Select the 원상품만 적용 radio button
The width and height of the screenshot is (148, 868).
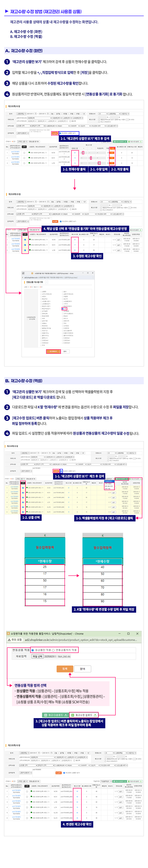pyautogui.click(x=33, y=650)
